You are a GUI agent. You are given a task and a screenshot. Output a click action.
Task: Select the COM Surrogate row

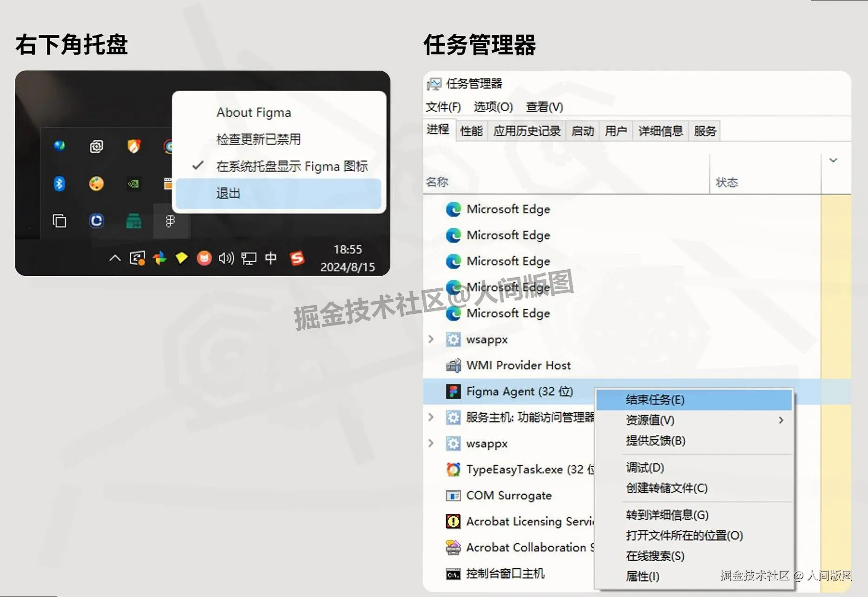tap(509, 496)
